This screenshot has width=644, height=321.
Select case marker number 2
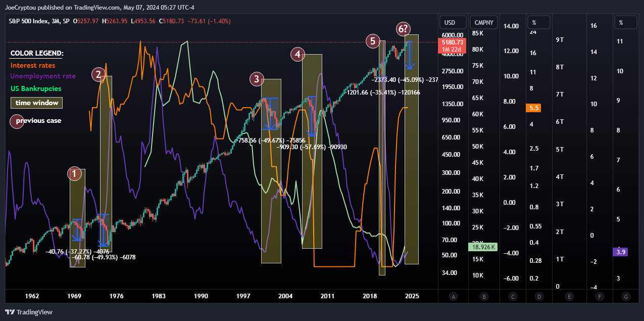click(98, 75)
